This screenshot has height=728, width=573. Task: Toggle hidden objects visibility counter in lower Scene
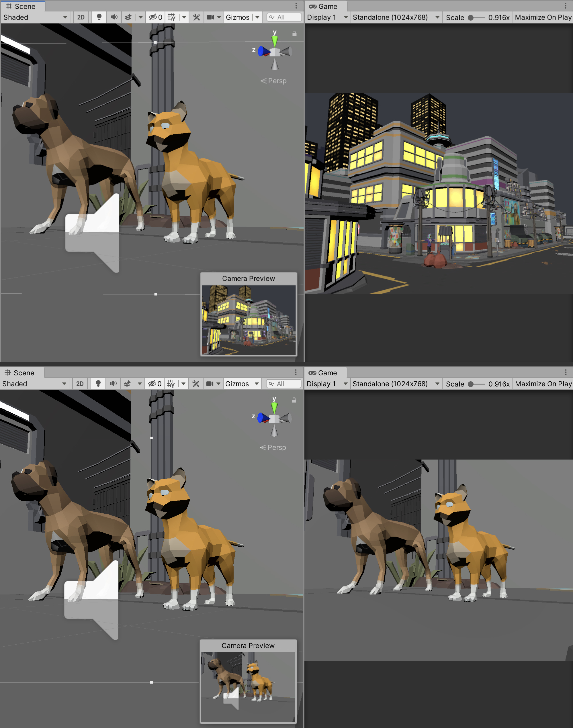[155, 384]
